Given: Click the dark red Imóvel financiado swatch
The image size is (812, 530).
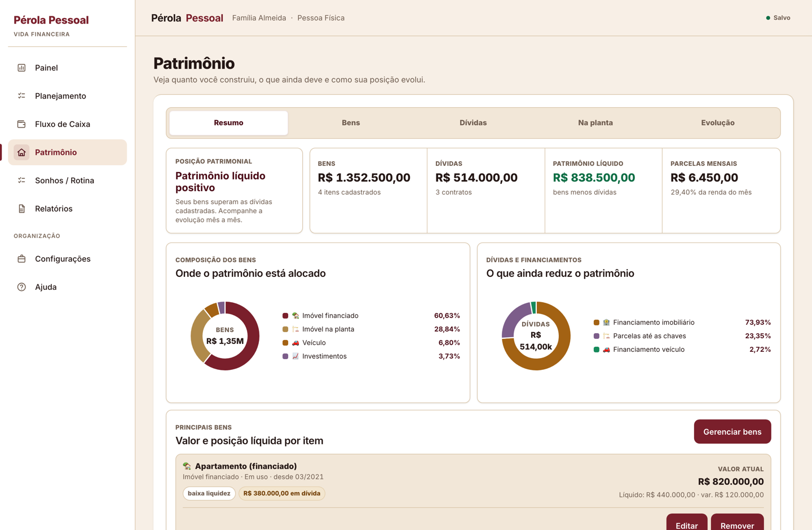Looking at the screenshot, I should 285,316.
